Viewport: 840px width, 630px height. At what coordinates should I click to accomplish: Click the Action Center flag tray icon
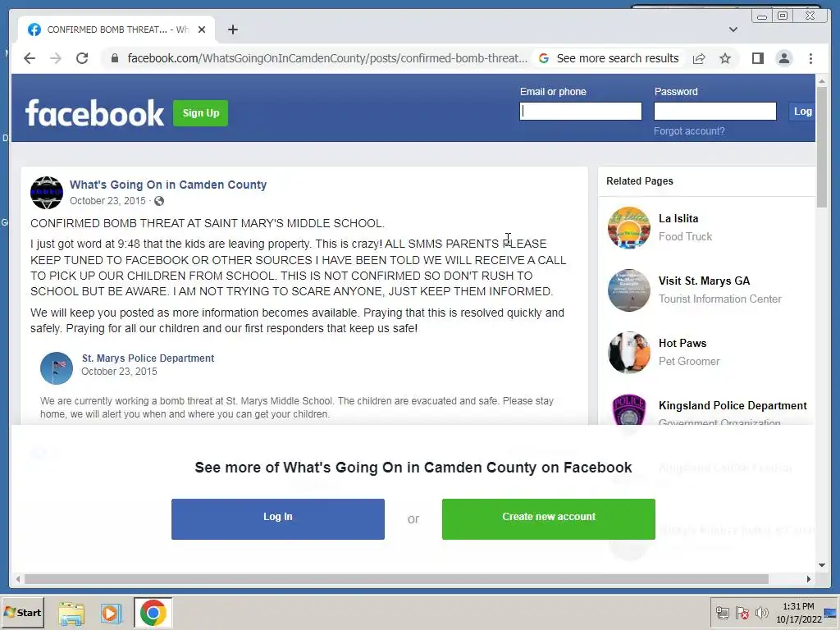[x=742, y=613]
